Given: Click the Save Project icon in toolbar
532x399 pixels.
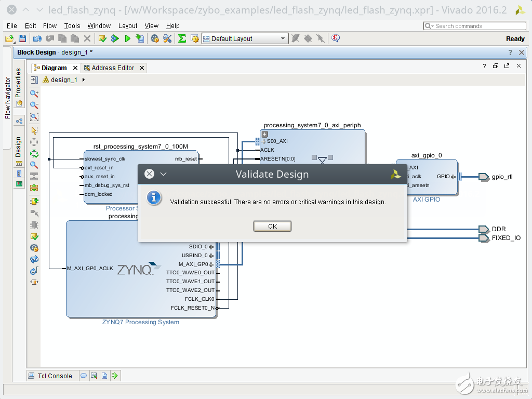Looking at the screenshot, I should (22, 38).
